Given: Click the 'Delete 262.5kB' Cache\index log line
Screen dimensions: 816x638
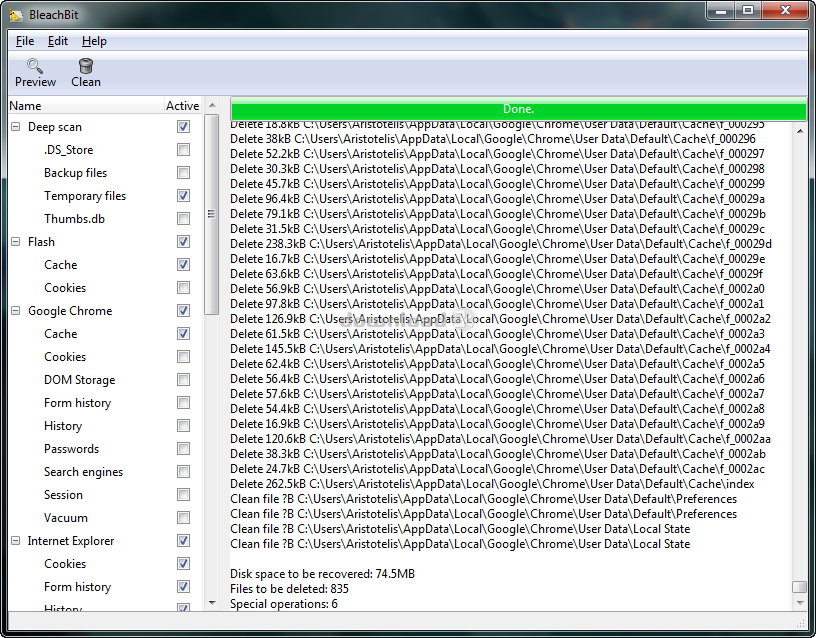Looking at the screenshot, I should (492, 484).
